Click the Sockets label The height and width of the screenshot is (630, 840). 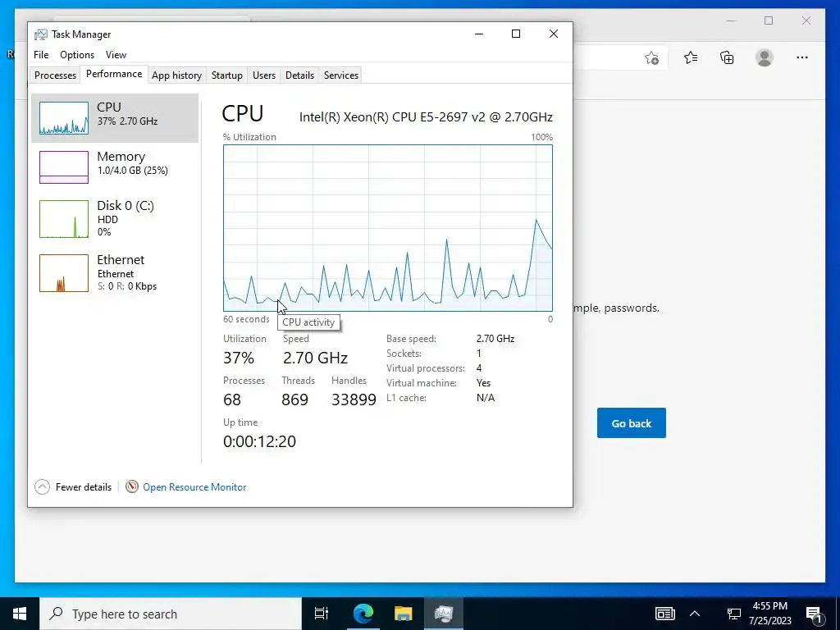click(404, 354)
